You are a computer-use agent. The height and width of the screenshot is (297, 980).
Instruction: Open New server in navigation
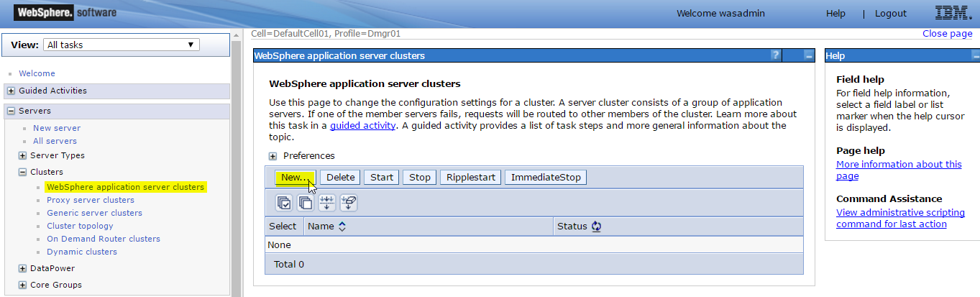click(x=57, y=128)
